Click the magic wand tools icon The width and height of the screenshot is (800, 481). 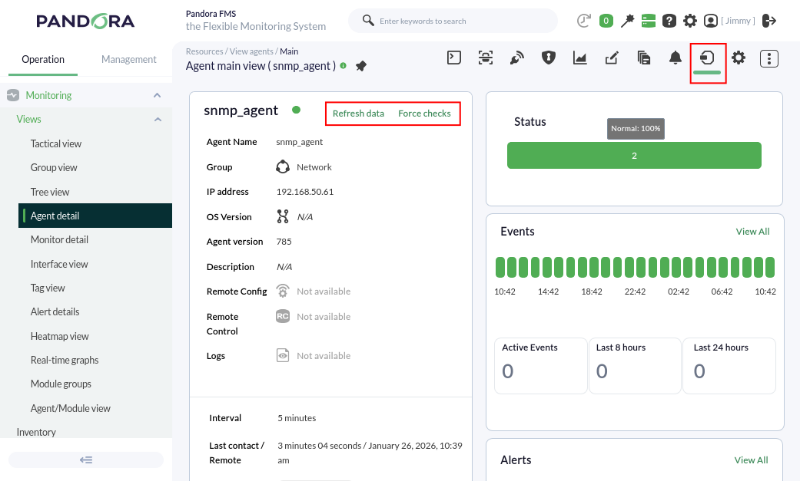click(627, 21)
